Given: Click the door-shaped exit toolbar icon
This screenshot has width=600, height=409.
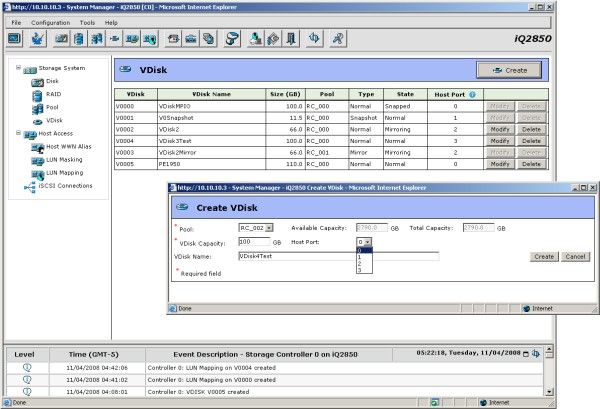Looking at the screenshot, I should [x=291, y=39].
